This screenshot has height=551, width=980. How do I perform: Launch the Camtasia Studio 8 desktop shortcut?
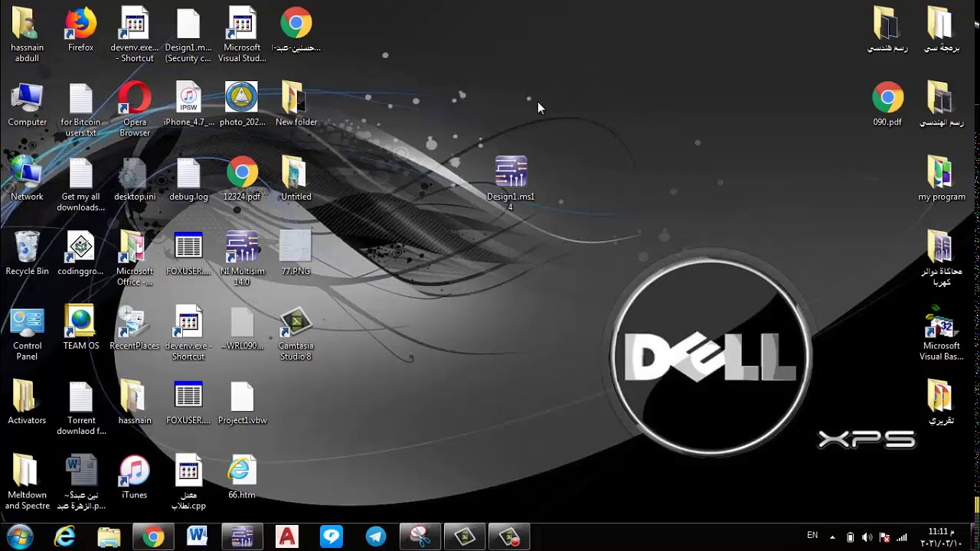296,334
